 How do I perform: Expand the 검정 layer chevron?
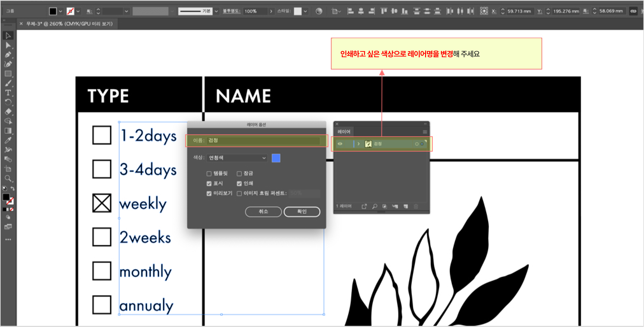tap(359, 144)
